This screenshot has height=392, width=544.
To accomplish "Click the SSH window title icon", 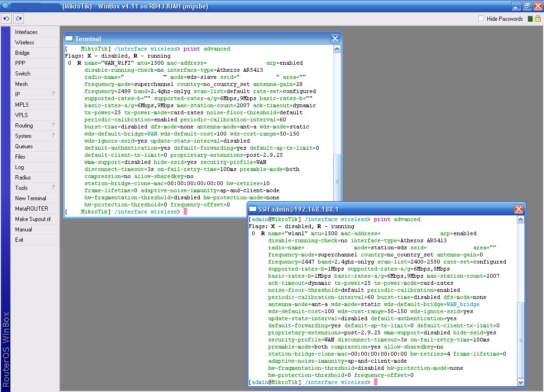I will pyautogui.click(x=253, y=209).
